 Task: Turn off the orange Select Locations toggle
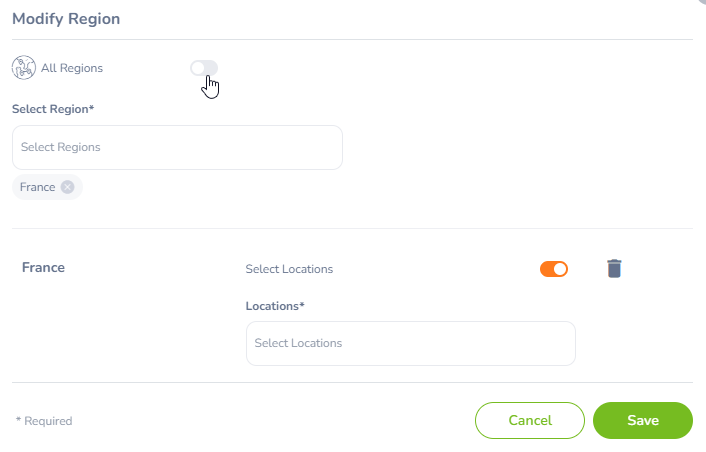(x=554, y=269)
